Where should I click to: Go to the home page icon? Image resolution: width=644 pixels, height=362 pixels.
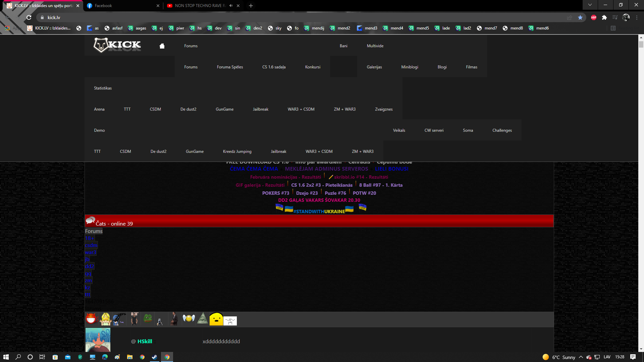162,46
